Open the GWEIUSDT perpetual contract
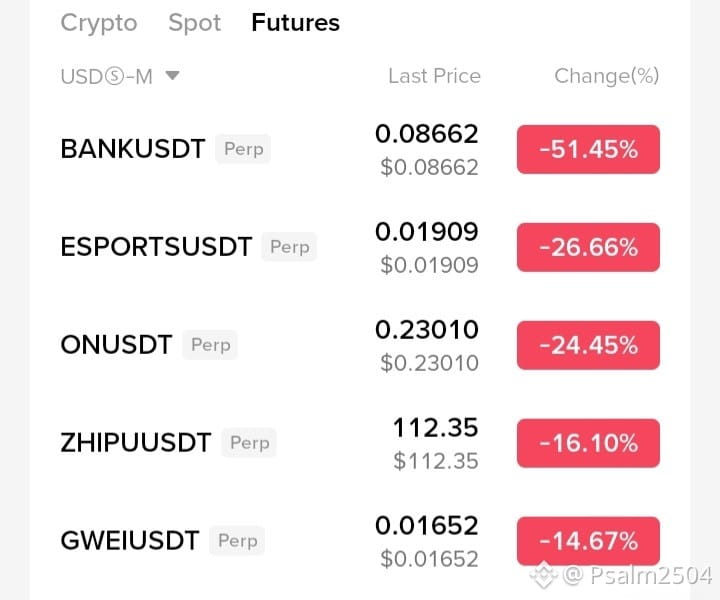720x600 pixels. click(360, 541)
